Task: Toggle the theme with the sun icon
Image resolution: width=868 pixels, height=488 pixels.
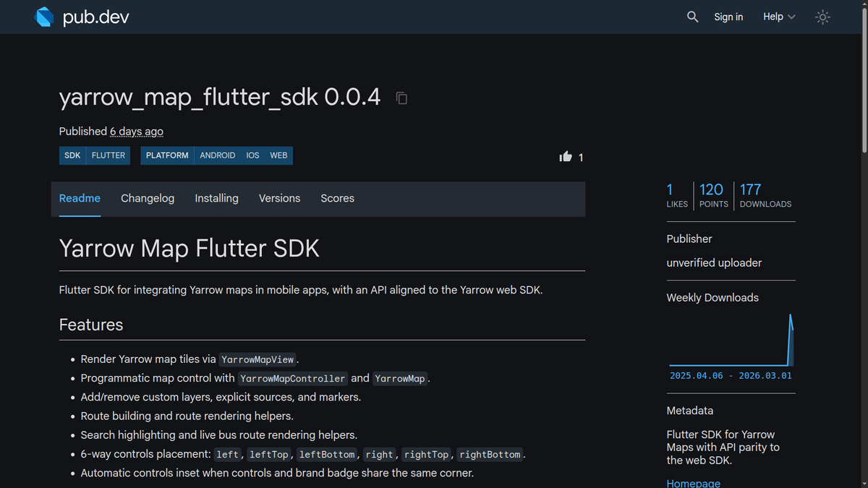Action: [x=822, y=17]
